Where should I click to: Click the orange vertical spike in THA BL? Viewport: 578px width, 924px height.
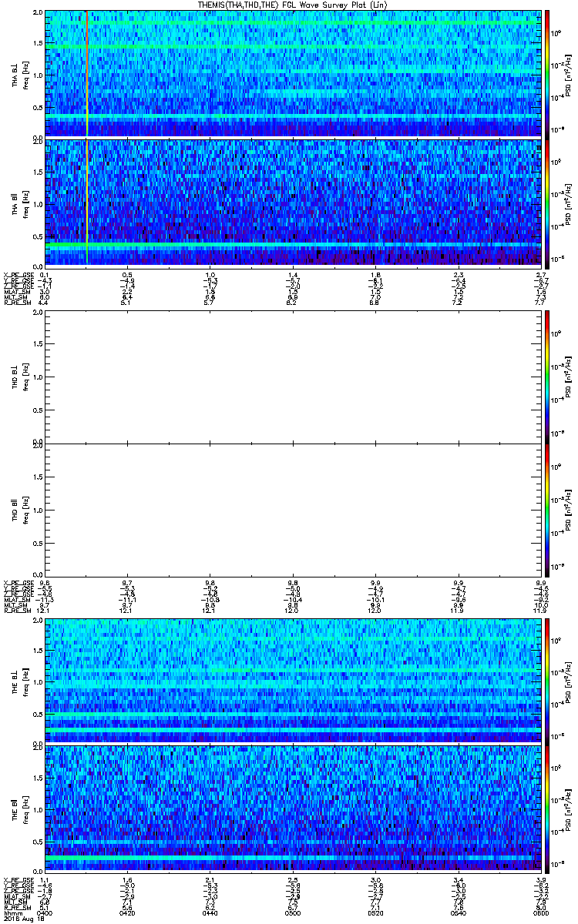[x=87, y=73]
